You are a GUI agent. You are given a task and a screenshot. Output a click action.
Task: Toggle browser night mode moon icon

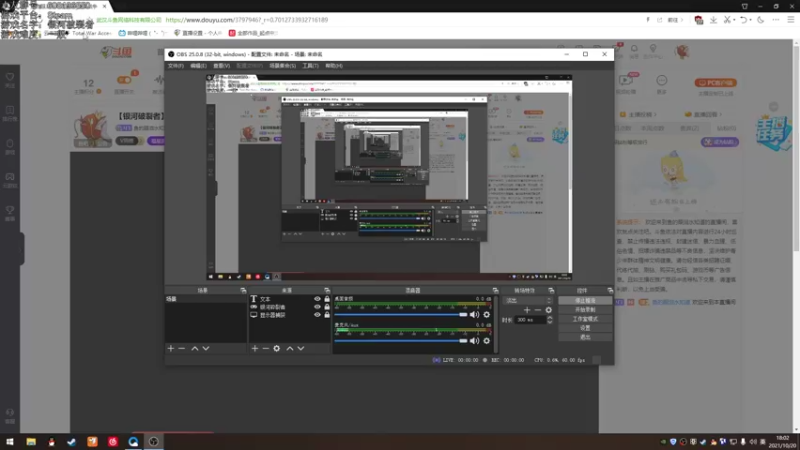click(x=761, y=20)
